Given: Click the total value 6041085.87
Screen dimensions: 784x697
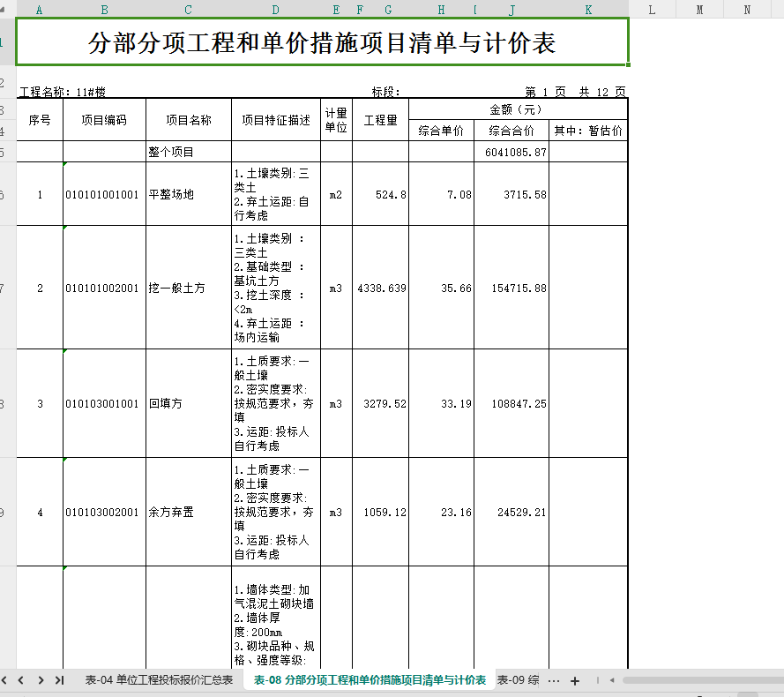Looking at the screenshot, I should point(511,152).
